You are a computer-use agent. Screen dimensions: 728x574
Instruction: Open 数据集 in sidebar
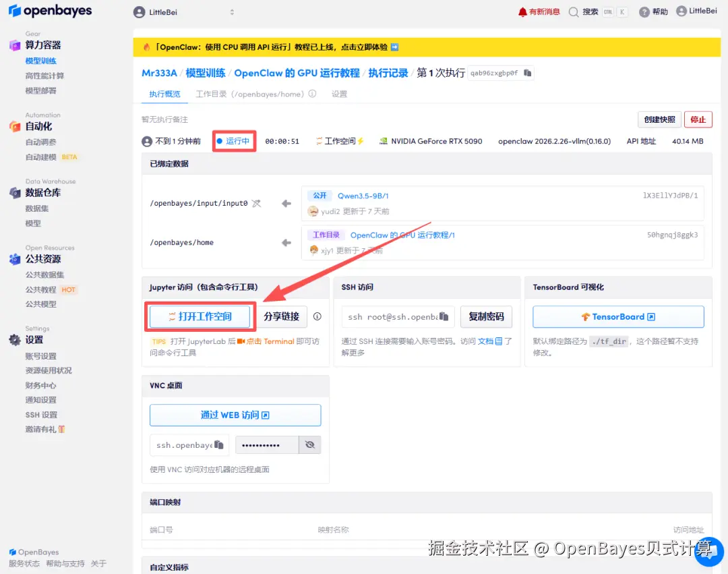tap(36, 208)
